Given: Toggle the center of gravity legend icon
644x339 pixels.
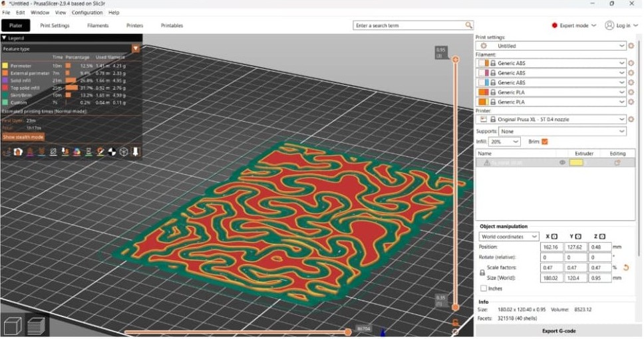Looking at the screenshot, I should pos(112,152).
